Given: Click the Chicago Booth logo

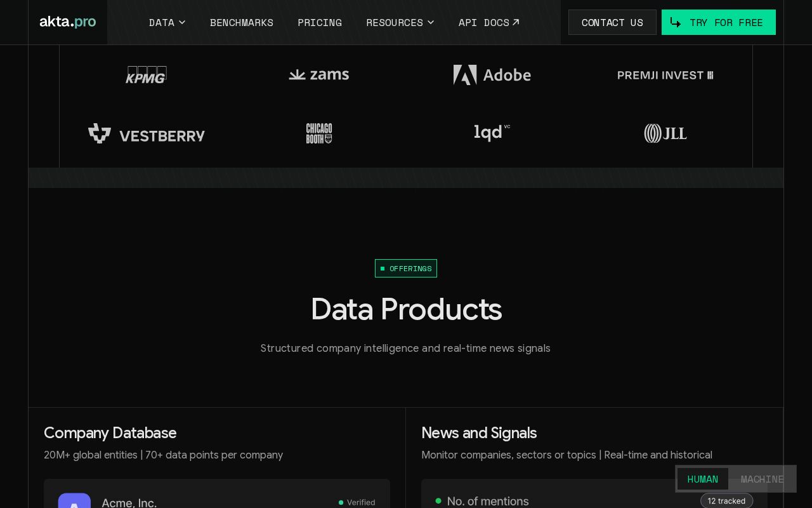Looking at the screenshot, I should (x=319, y=133).
